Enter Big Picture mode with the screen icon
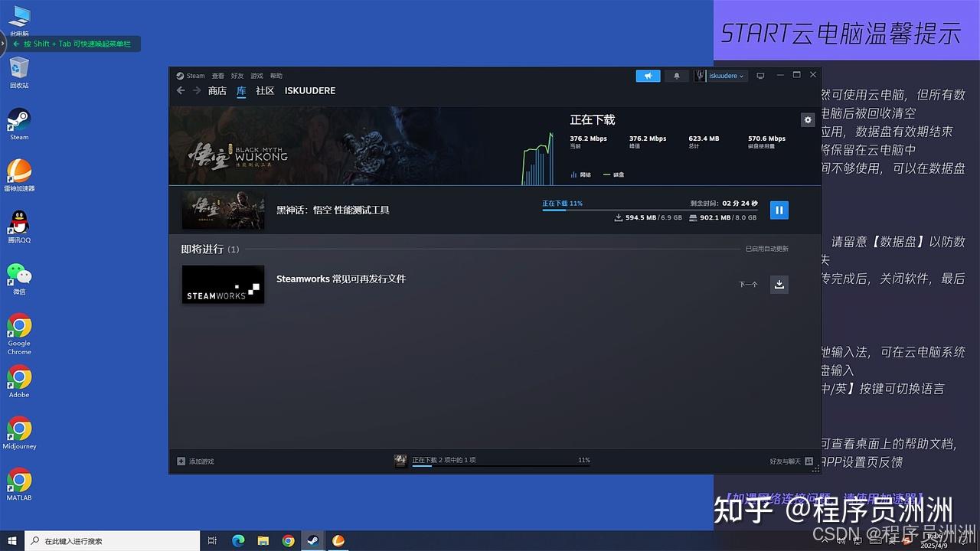 point(760,75)
